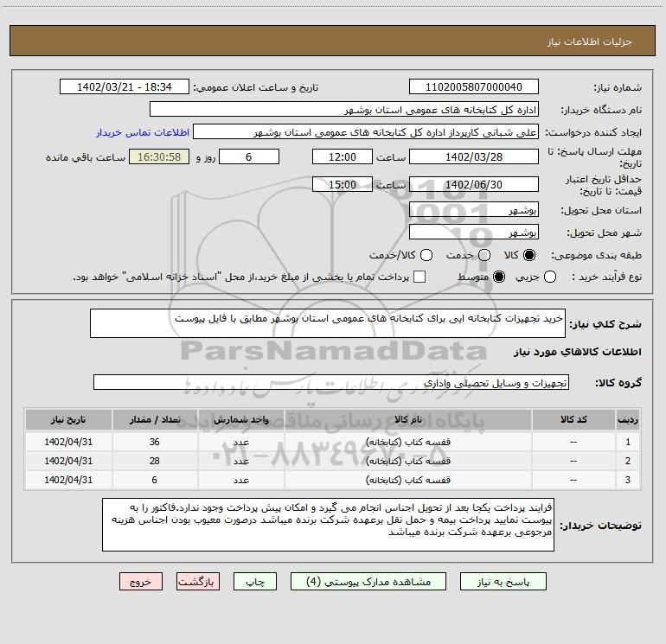Viewport: 666px width, 644px height.
Task: Click the buyer notes text area
Action: point(328,525)
